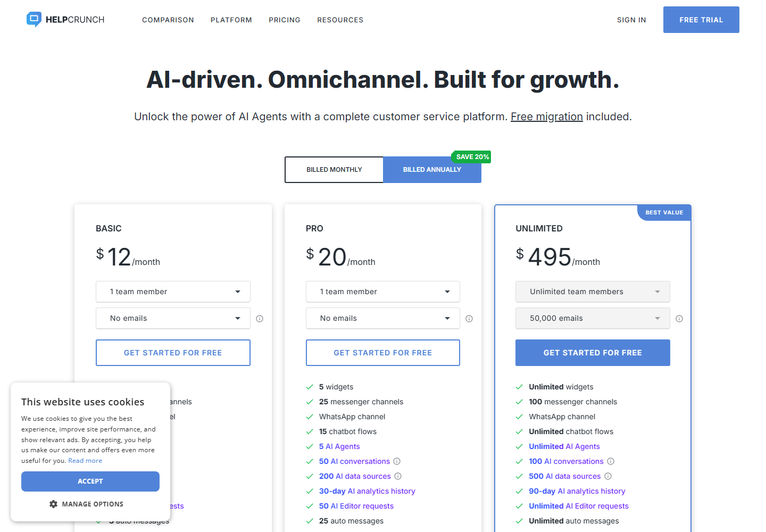The width and height of the screenshot is (766, 532).
Task: Click Get Started For Free under Pro
Action: 383,353
